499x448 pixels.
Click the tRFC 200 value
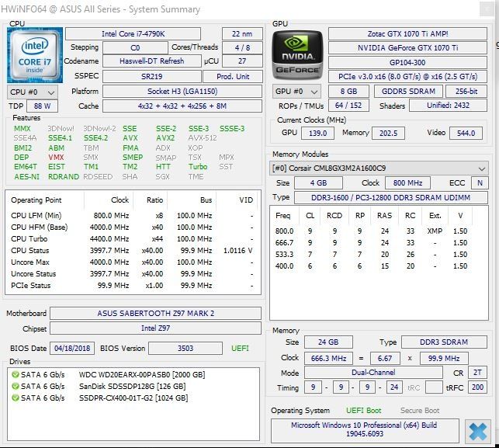pos(478,387)
